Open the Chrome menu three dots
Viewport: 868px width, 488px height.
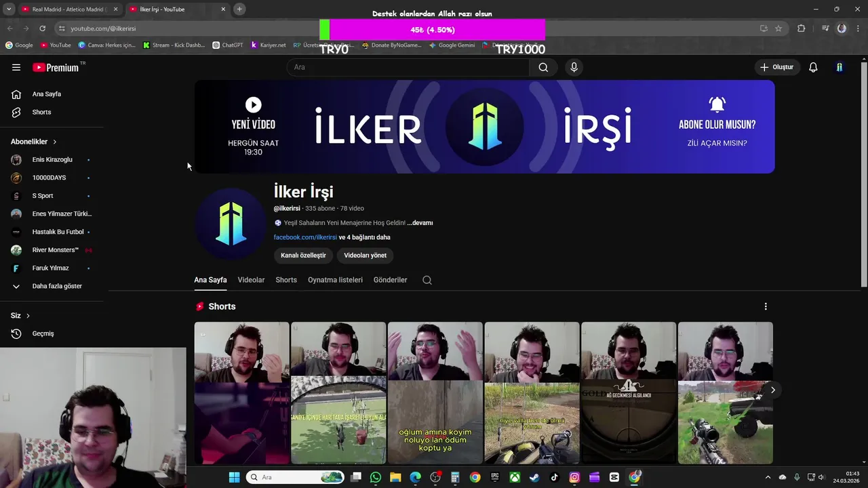(x=859, y=28)
